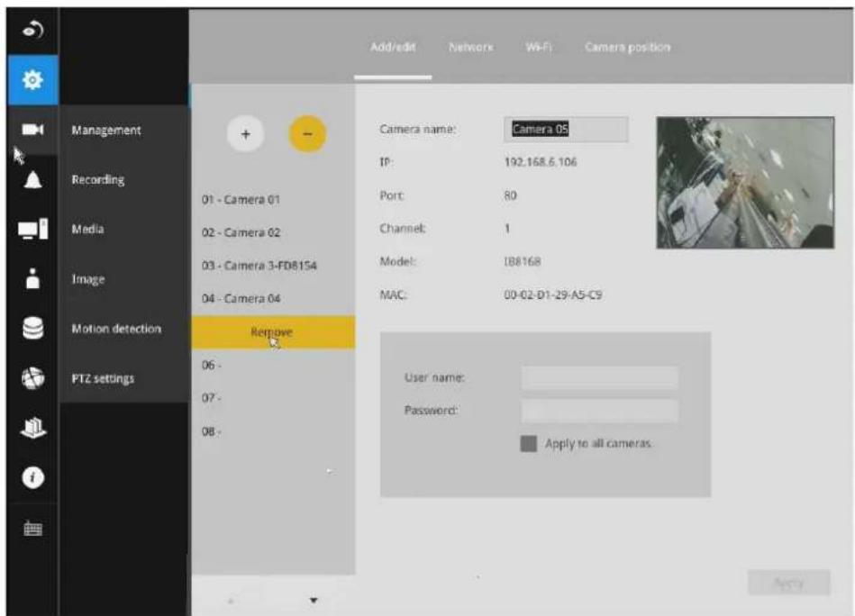The height and width of the screenshot is (616, 855).
Task: Open the settings gear icon
Action: [x=32, y=79]
